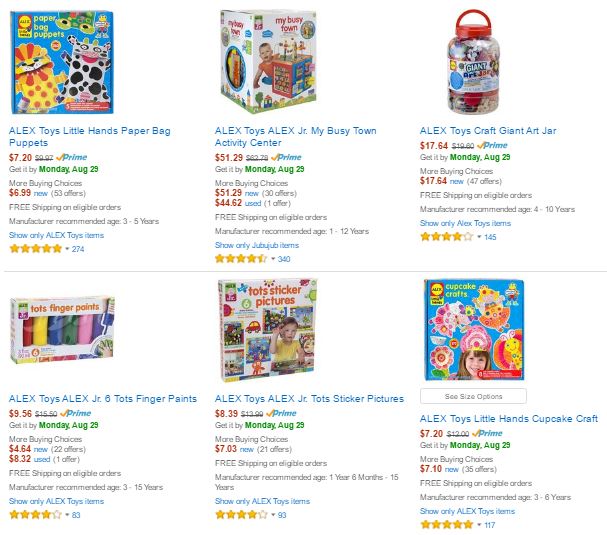The height and width of the screenshot is (535, 607).
Task: Open the Cupcake Crafts product image
Action: click(474, 330)
